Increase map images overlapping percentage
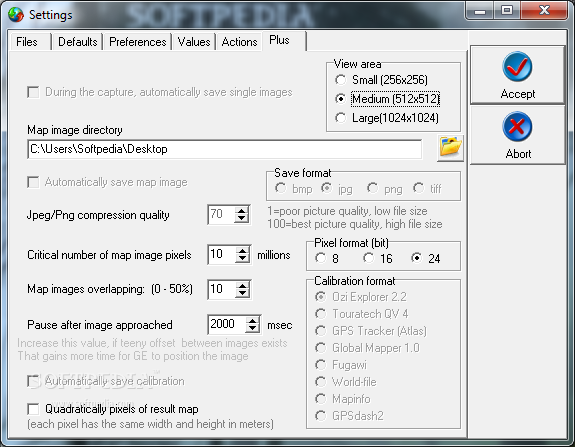The height and width of the screenshot is (447, 575). 242,286
